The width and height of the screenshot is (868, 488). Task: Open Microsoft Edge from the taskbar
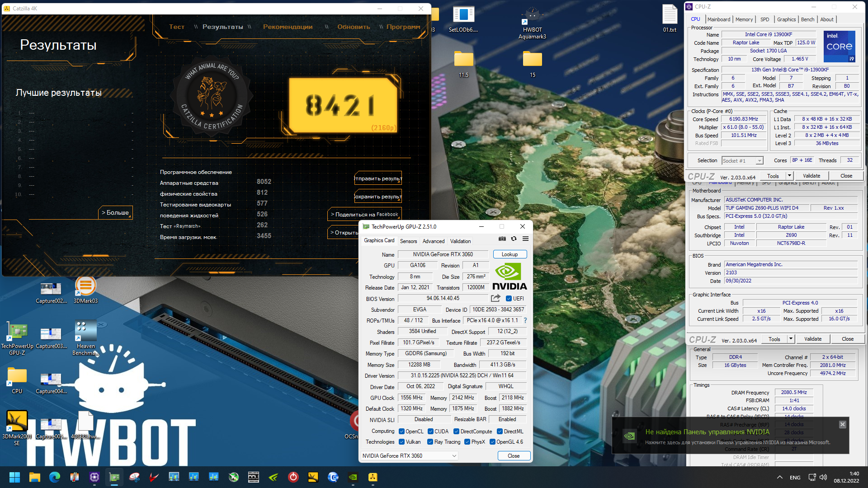55,477
